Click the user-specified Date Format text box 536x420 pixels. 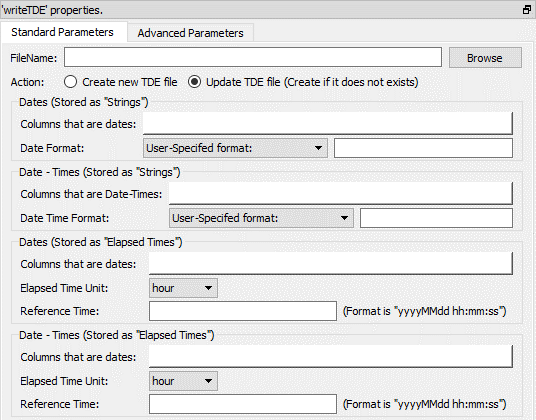tap(423, 148)
